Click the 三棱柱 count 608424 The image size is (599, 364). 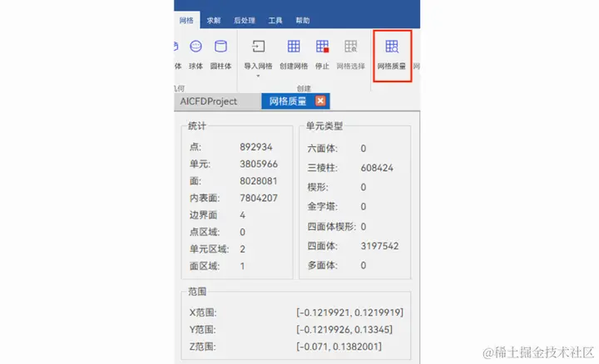coord(377,168)
